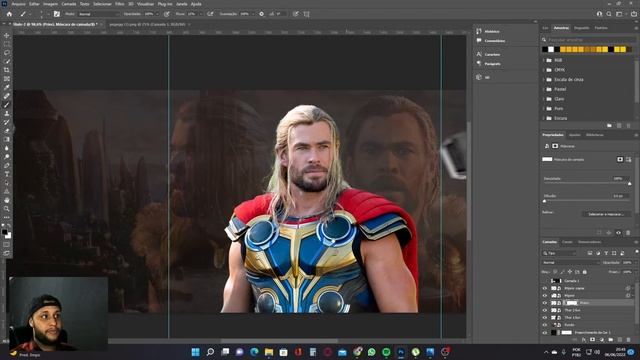Click foreground color swatch in toolbar

(4, 232)
